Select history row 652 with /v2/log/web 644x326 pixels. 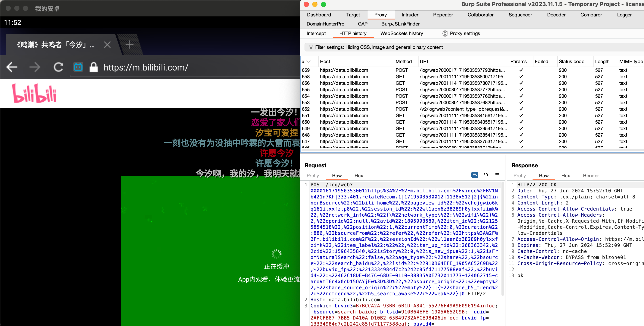463,109
